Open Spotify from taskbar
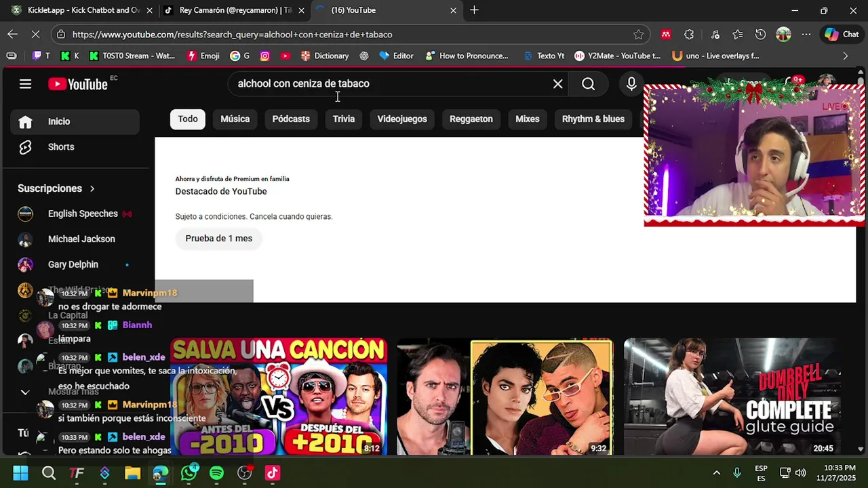The width and height of the screenshot is (868, 488). [216, 473]
